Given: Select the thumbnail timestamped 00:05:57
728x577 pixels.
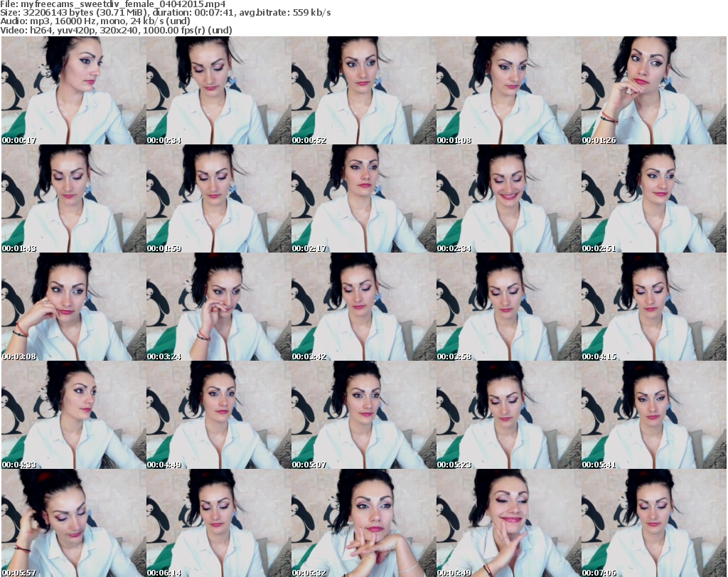Looking at the screenshot, I should [x=73, y=523].
